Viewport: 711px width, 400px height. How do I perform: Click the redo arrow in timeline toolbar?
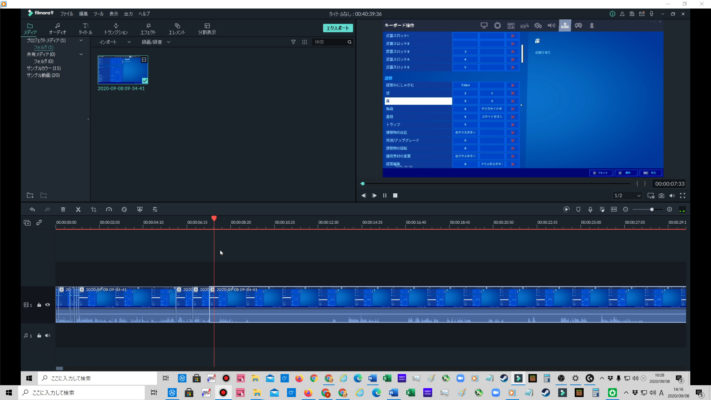[x=47, y=210]
